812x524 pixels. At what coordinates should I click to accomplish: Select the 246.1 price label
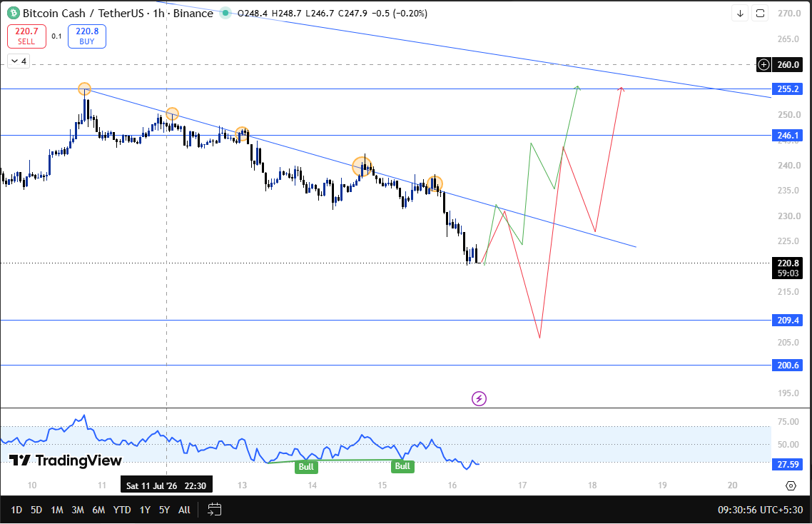point(788,135)
